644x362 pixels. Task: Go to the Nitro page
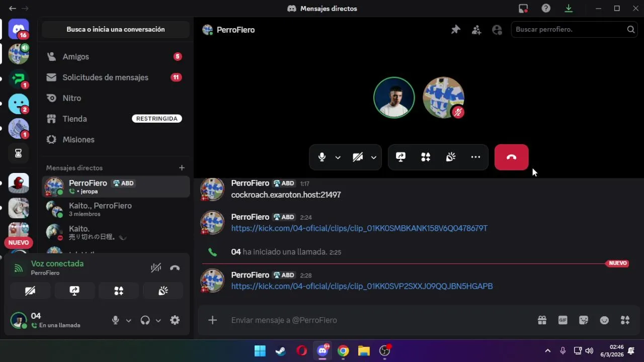[x=116, y=98]
